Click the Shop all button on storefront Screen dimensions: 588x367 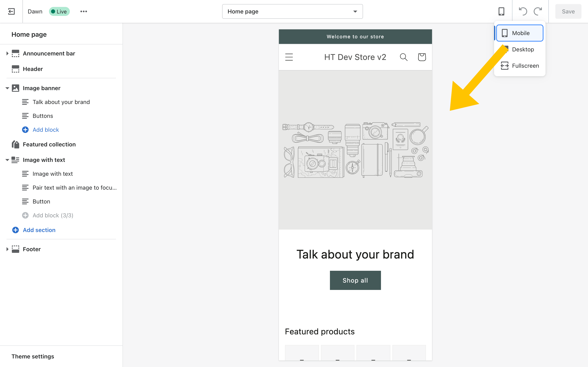click(355, 280)
